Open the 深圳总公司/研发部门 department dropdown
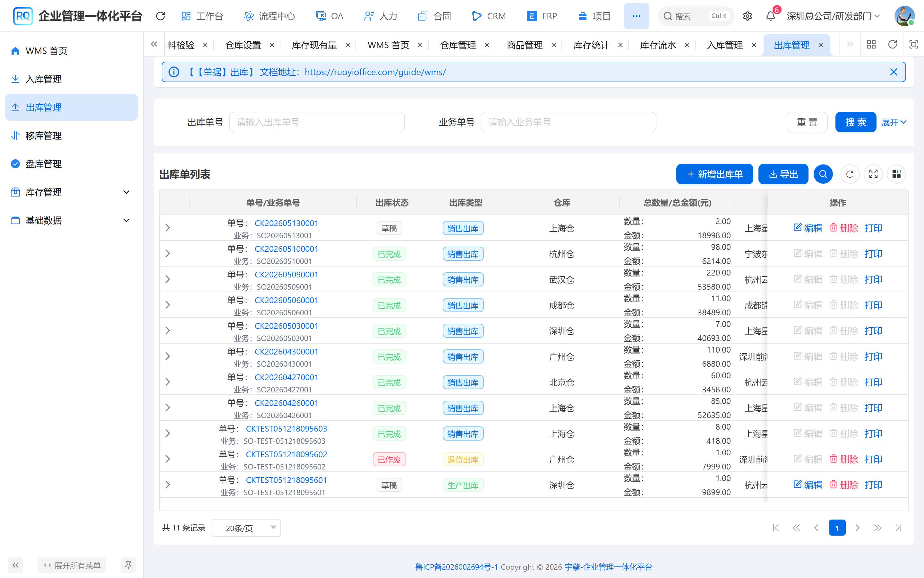This screenshot has height=578, width=924. [834, 16]
